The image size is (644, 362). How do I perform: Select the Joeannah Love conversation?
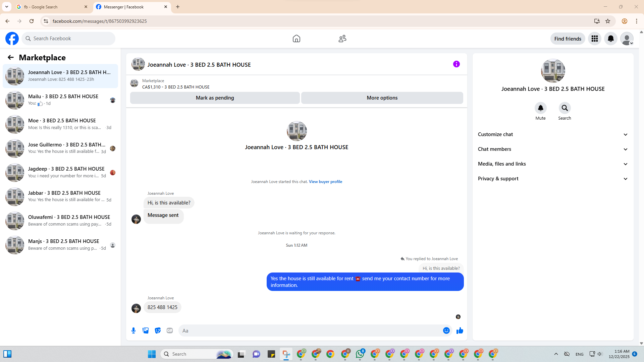coord(60,76)
